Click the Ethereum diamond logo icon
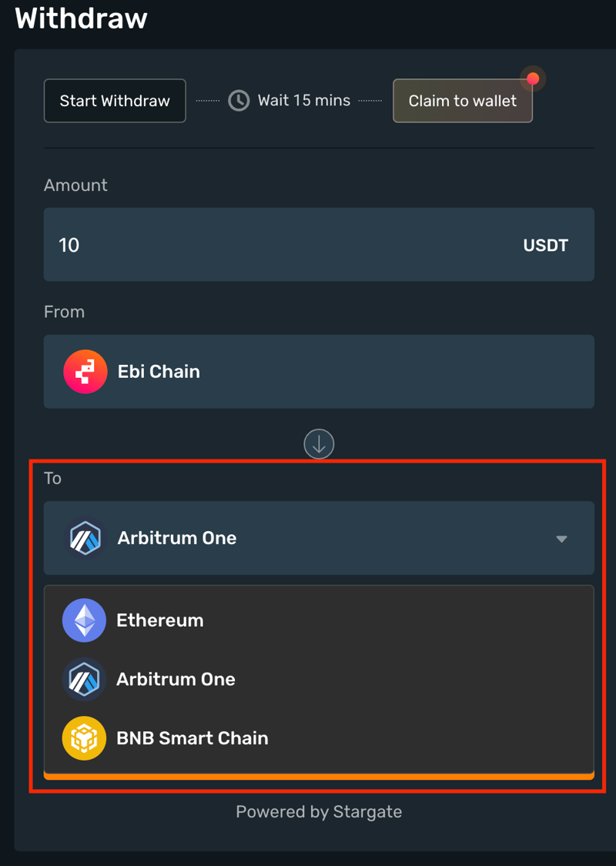Screen dimensions: 616x866 [x=84, y=620]
